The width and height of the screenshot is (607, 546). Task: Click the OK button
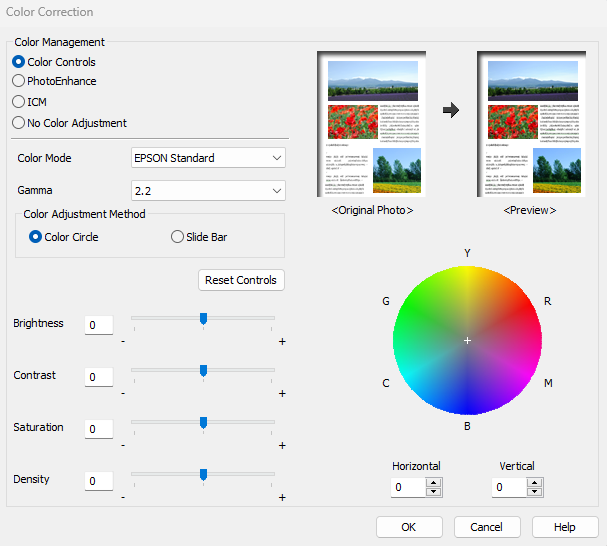[x=409, y=527]
